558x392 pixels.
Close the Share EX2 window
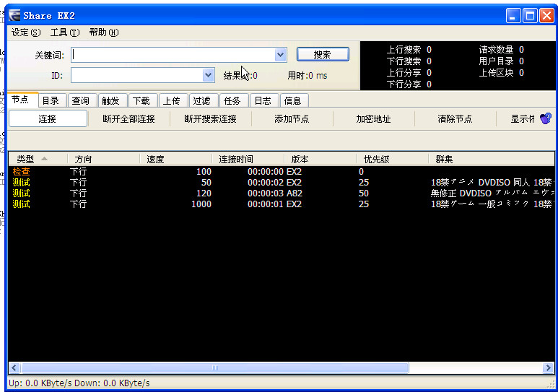click(x=546, y=16)
